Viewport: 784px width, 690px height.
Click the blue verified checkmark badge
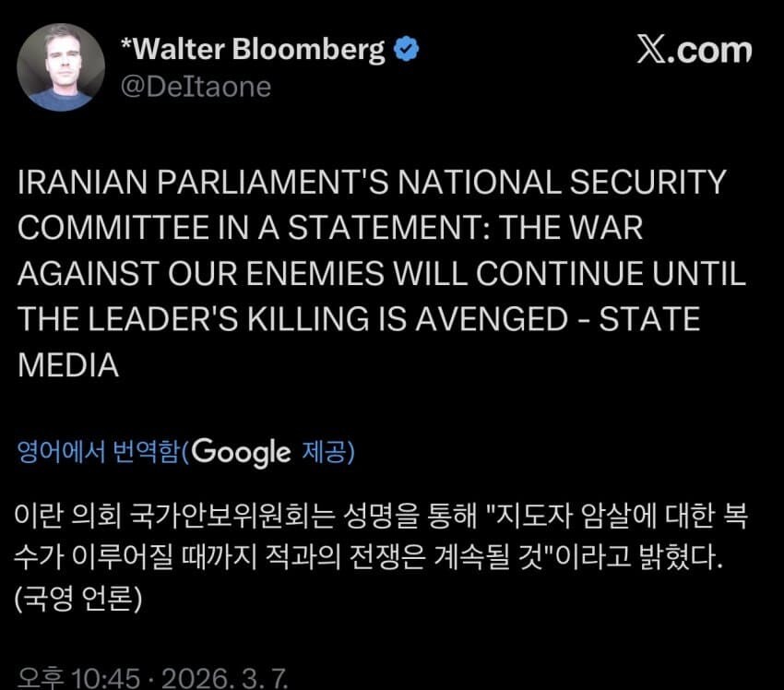407,51
